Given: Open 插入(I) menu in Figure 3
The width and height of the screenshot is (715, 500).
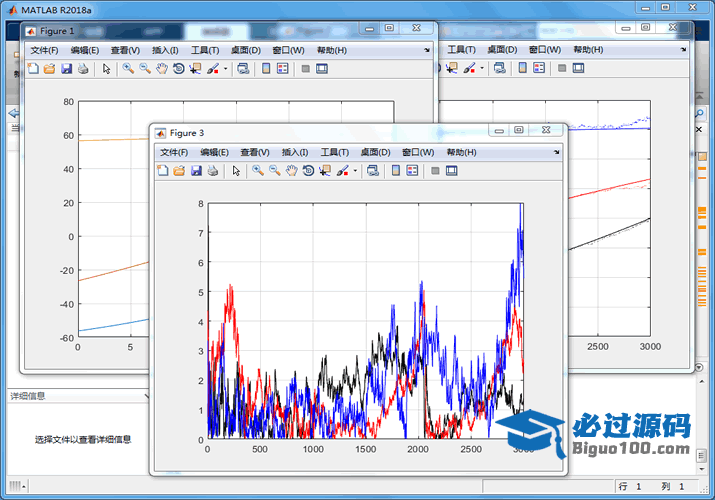Looking at the screenshot, I should pyautogui.click(x=295, y=152).
